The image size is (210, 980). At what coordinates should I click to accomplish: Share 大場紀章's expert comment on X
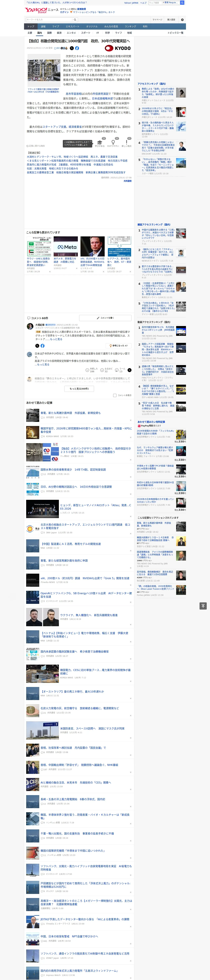(37, 346)
